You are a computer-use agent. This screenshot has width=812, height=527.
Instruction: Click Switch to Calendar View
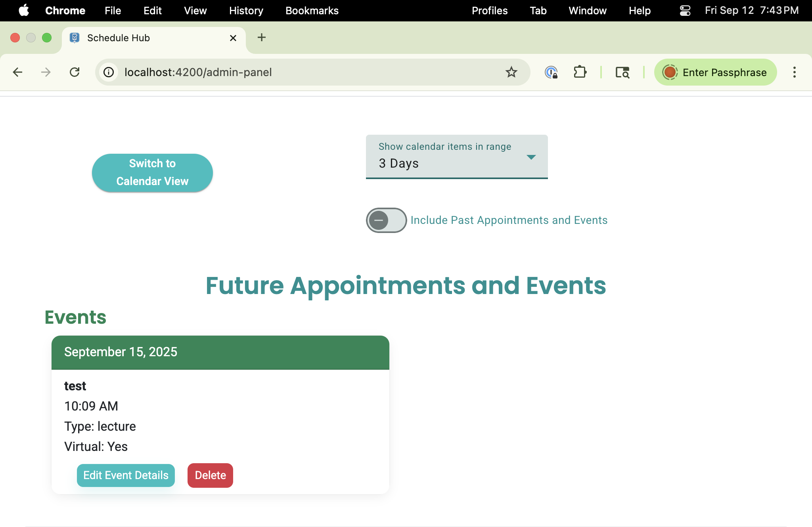click(x=152, y=172)
